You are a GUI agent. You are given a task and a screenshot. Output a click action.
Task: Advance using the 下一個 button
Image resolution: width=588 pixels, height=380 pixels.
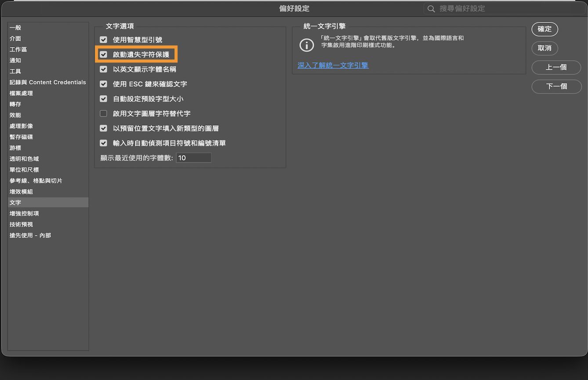[x=556, y=86]
